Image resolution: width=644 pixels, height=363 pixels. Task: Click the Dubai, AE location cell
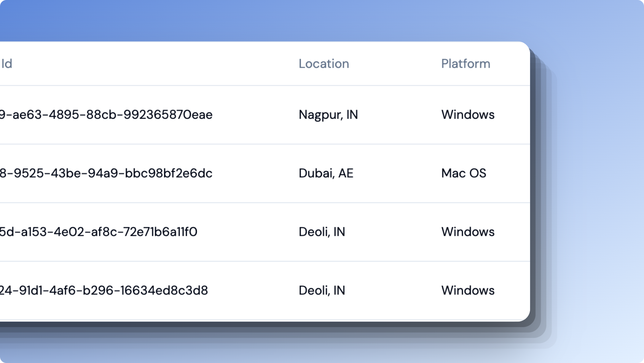326,173
